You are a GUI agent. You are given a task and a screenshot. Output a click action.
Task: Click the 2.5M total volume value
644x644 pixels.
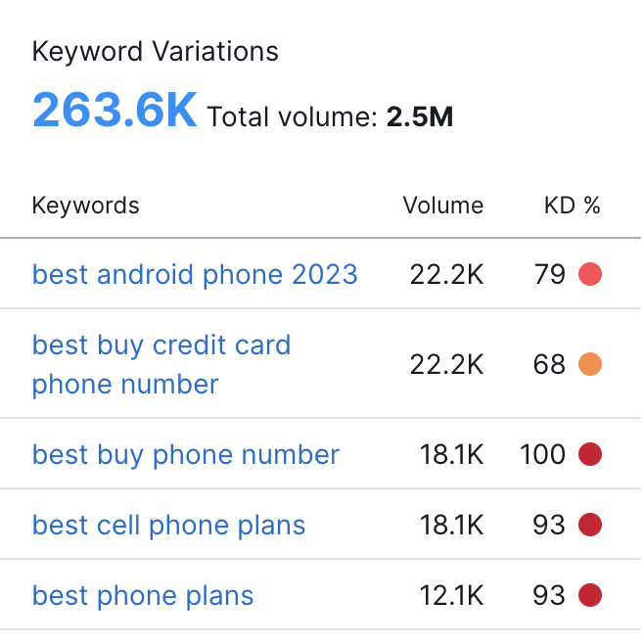pos(420,118)
